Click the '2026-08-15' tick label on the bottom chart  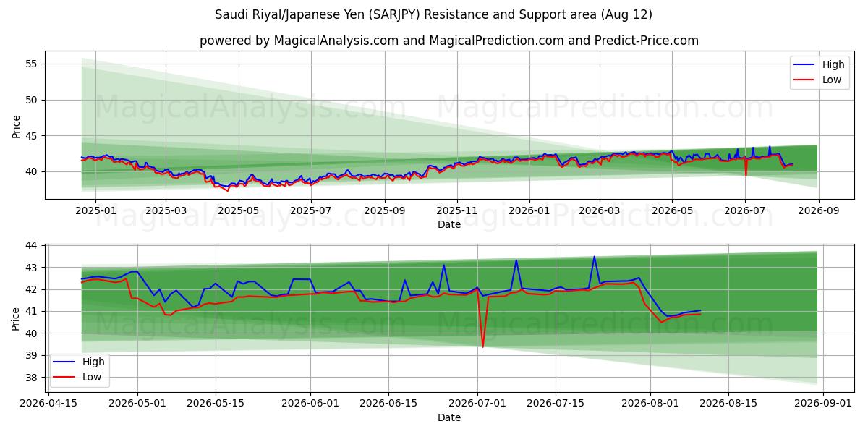click(x=728, y=404)
